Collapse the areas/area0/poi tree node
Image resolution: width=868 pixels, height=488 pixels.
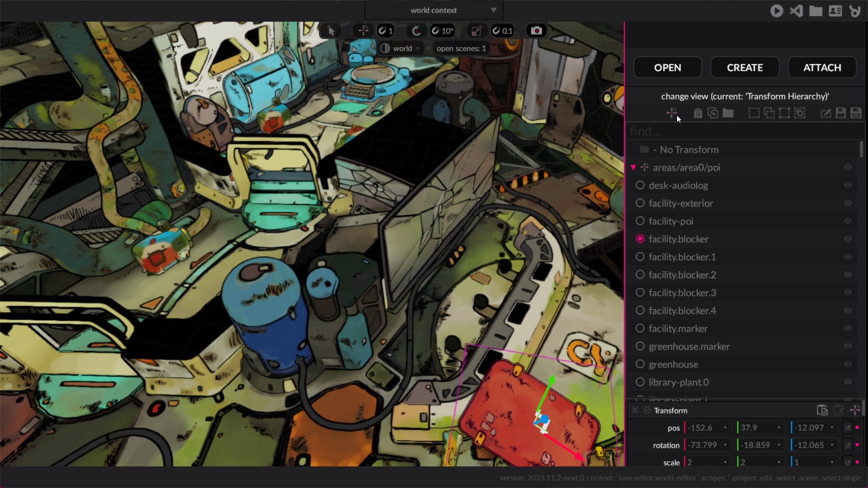click(x=633, y=167)
